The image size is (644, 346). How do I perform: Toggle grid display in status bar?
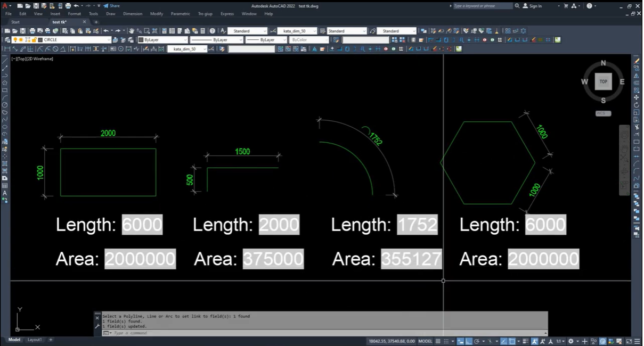(x=439, y=341)
